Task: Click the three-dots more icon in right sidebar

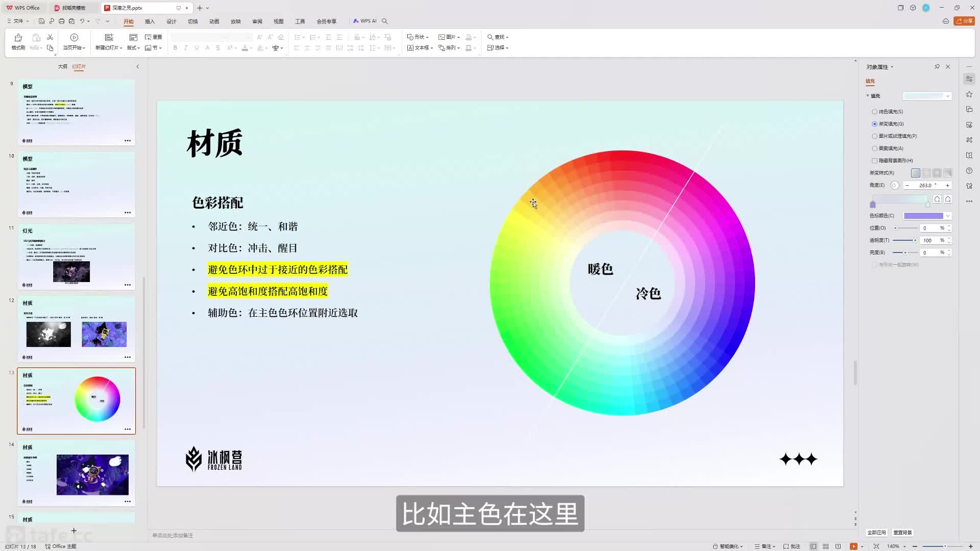Action: tap(969, 202)
